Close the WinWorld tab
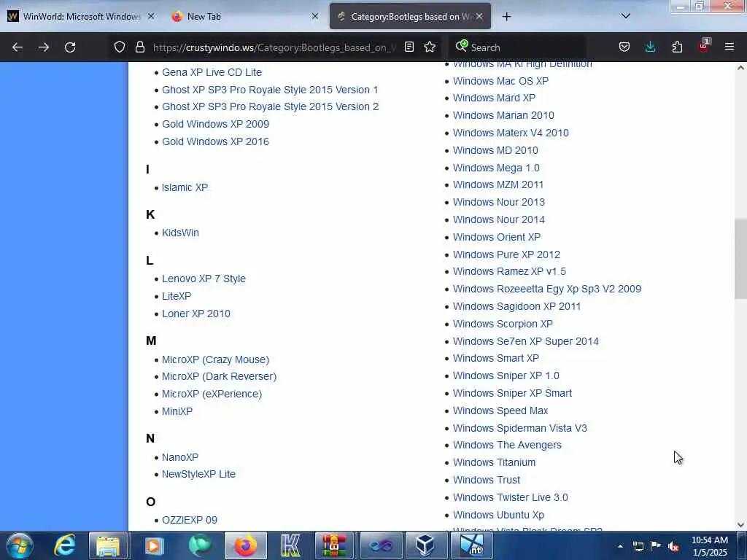 (151, 16)
